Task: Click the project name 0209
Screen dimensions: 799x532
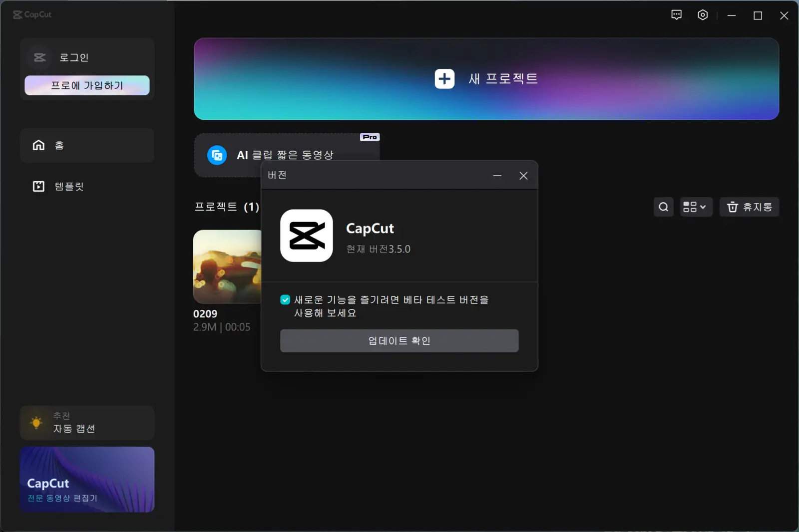Action: point(205,314)
